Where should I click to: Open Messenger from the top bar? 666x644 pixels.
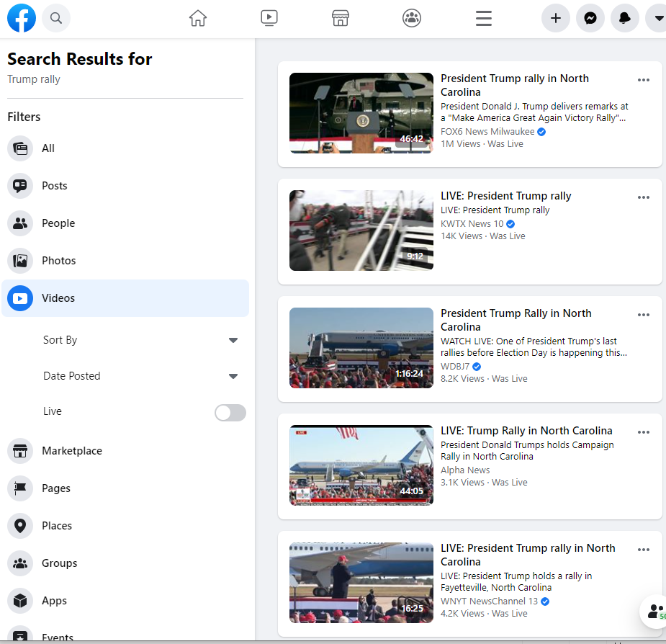(x=590, y=19)
